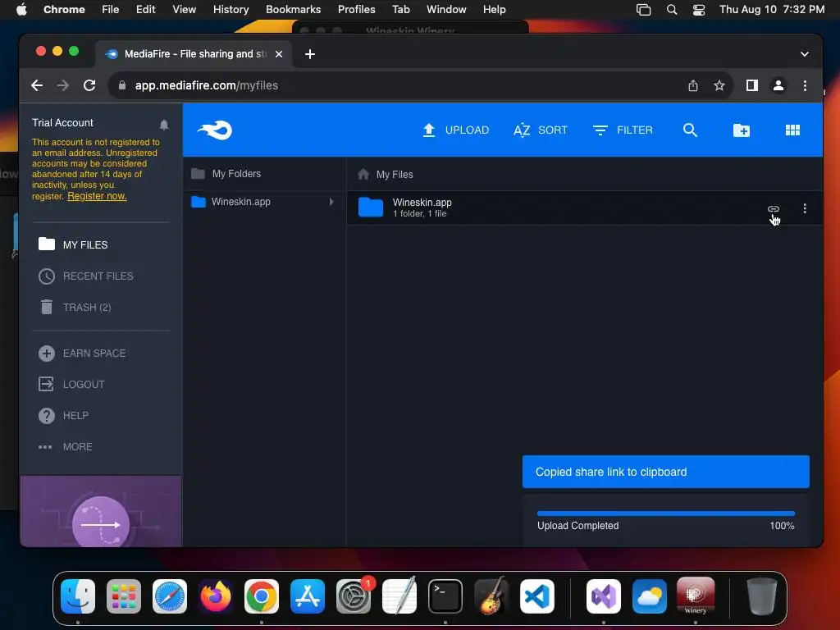Open Chrome profile icon

[x=778, y=85]
